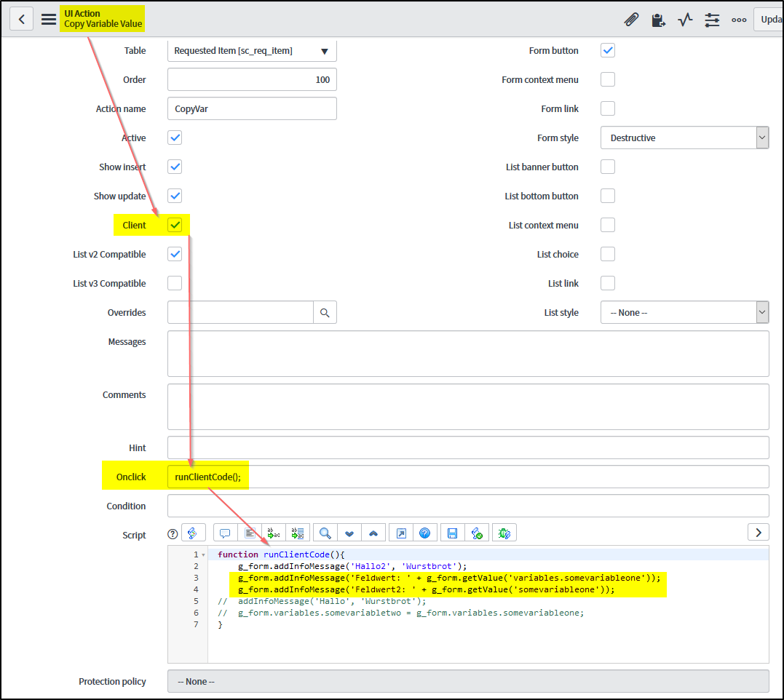Image resolution: width=784 pixels, height=700 pixels.
Task: Enable the List link checkbox
Action: tap(608, 283)
